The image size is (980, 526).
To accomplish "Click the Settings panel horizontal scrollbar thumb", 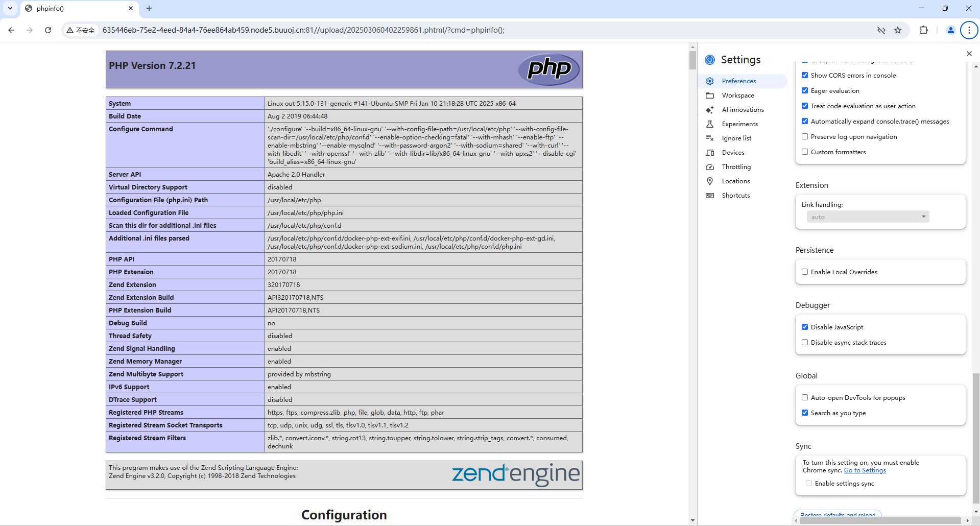I will pos(880,521).
